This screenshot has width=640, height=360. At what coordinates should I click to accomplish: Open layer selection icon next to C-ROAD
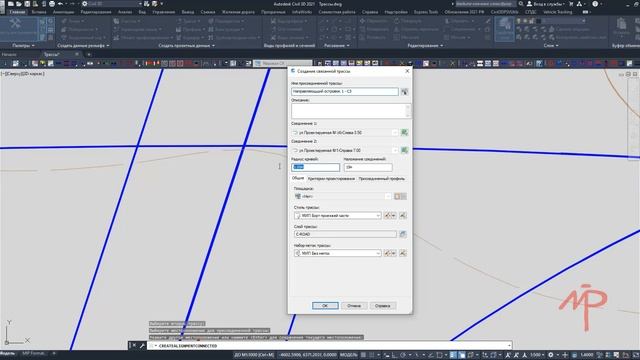pos(403,234)
